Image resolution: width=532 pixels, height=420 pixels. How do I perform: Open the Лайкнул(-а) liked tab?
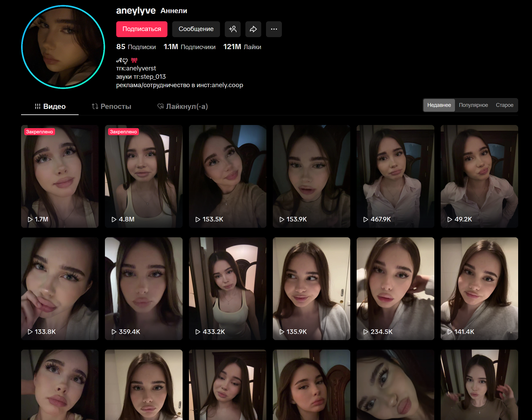pos(183,106)
